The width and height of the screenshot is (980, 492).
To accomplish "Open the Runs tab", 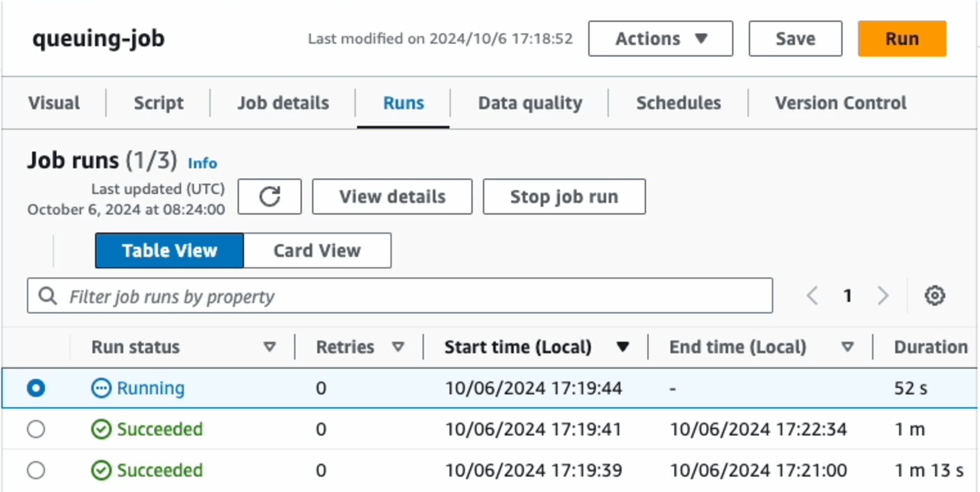I will [x=403, y=103].
